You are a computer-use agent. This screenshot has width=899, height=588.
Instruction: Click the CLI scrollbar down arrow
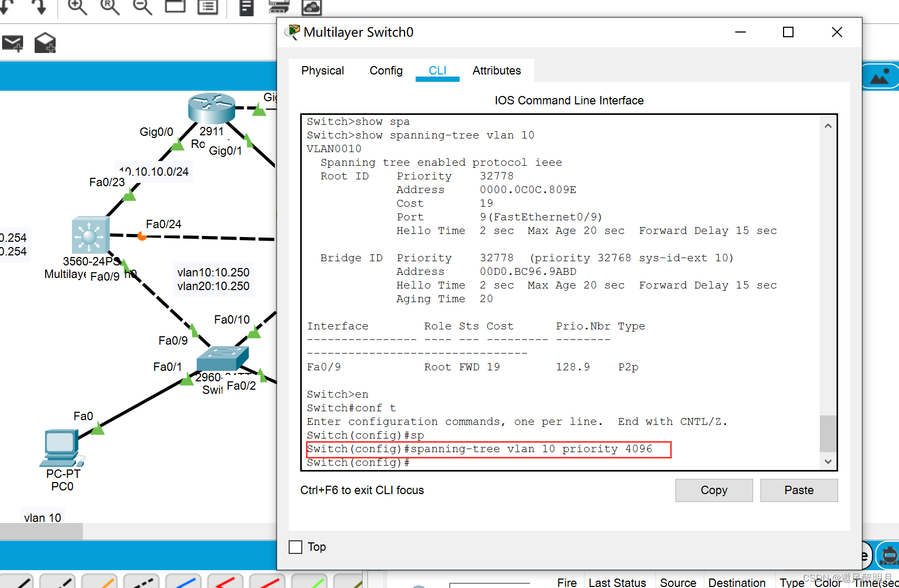[x=828, y=462]
